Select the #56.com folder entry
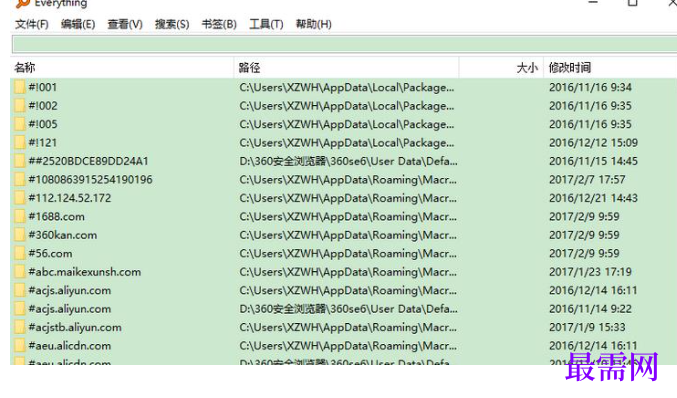 click(x=343, y=253)
